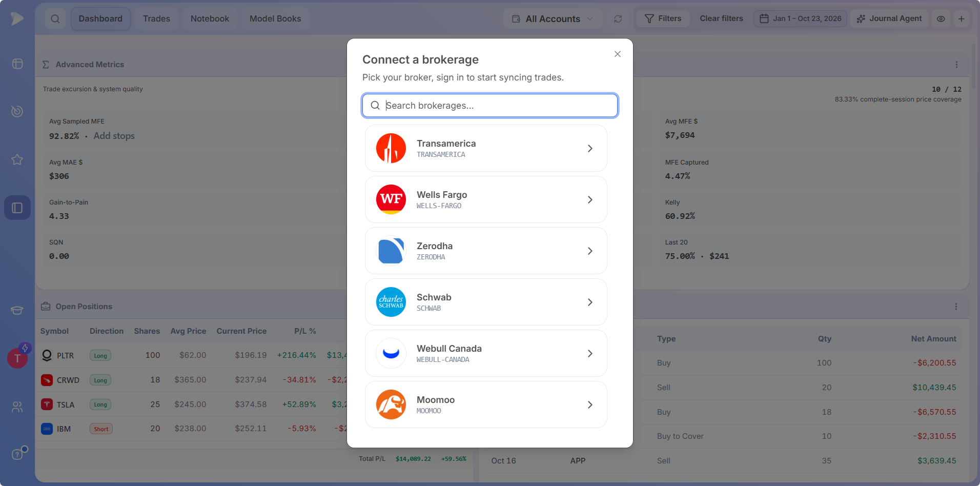Select the Charles Schwab logo

click(x=391, y=302)
